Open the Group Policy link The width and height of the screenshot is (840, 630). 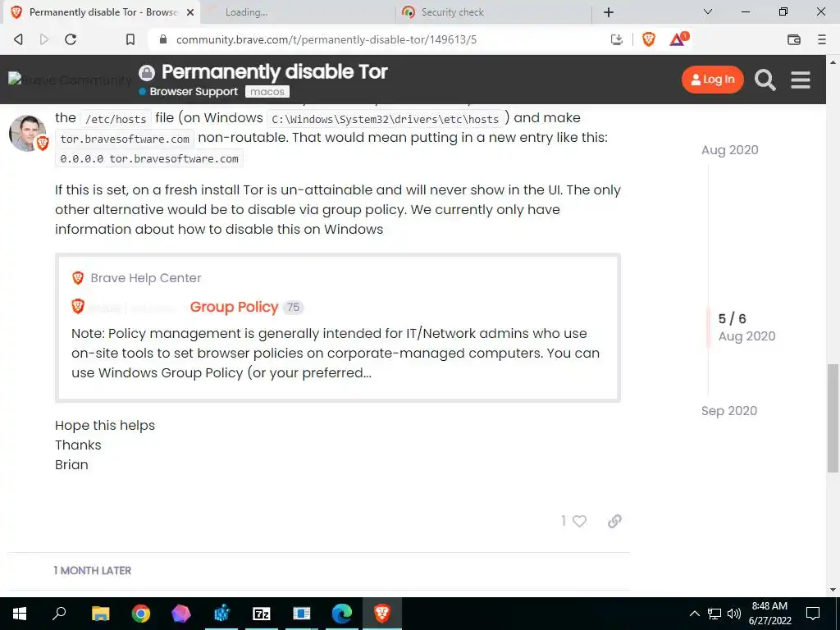pos(234,307)
